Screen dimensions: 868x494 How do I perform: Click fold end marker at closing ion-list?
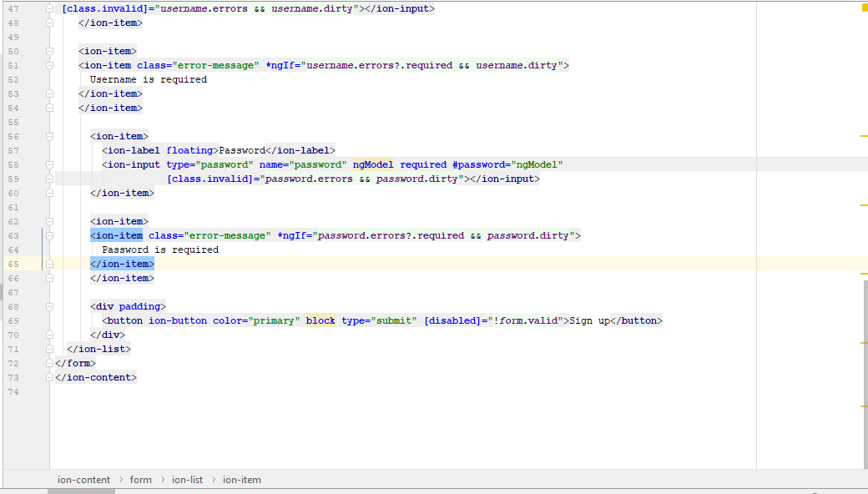point(50,349)
